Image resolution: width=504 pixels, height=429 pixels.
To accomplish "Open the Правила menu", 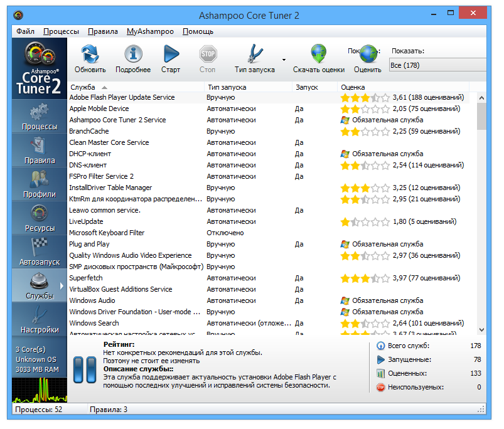I will point(103,31).
